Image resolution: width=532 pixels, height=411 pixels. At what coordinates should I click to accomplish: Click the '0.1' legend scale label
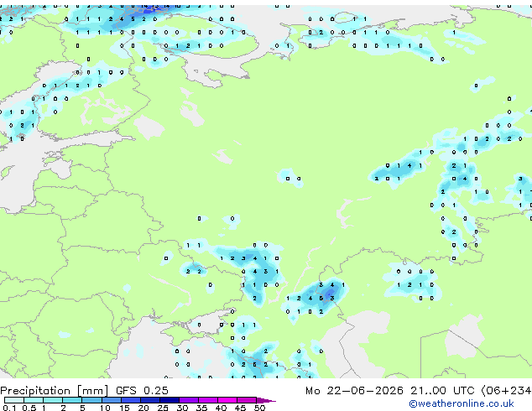click(9, 408)
